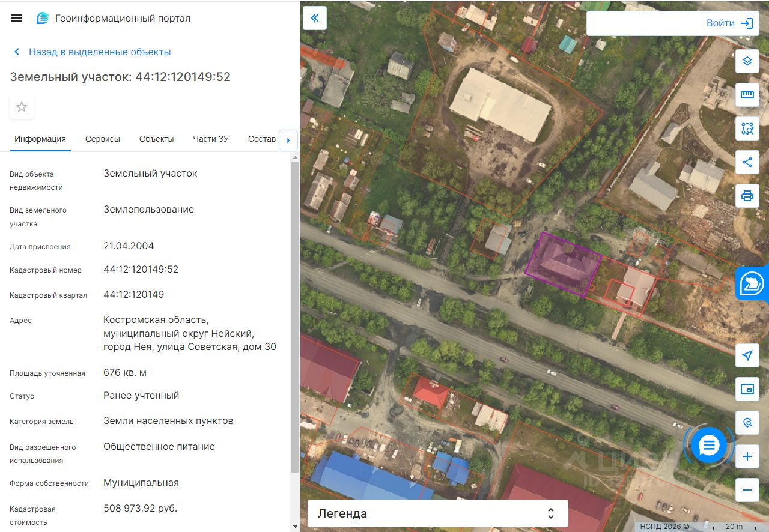
Task: Select the area value 676 кв. м
Action: 125,373
